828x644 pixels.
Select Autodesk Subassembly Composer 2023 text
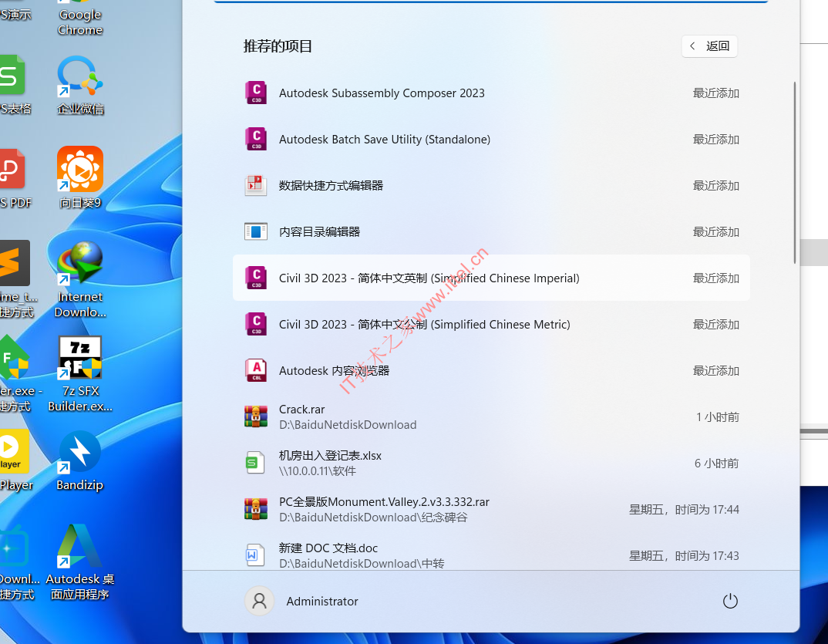(382, 93)
